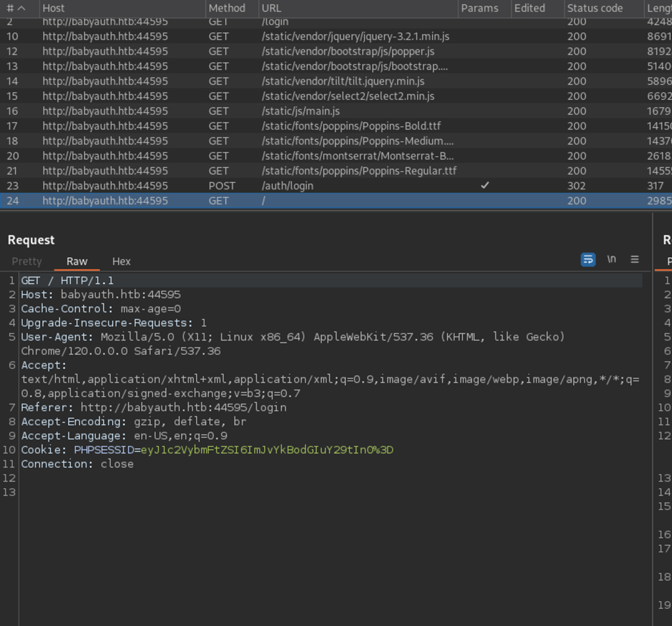Viewport: 672px width, 626px height.
Task: Click the Params column header
Action: 479,8
